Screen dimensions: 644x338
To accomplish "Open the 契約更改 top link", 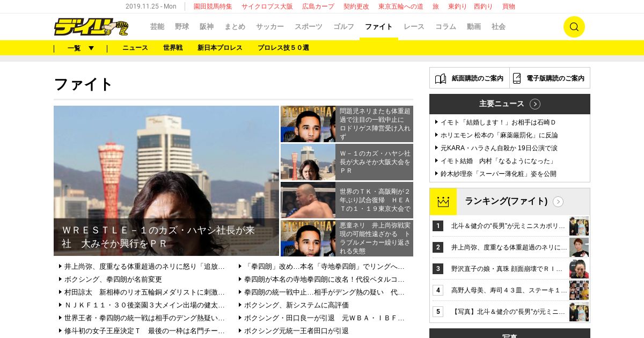I will click(x=356, y=6).
